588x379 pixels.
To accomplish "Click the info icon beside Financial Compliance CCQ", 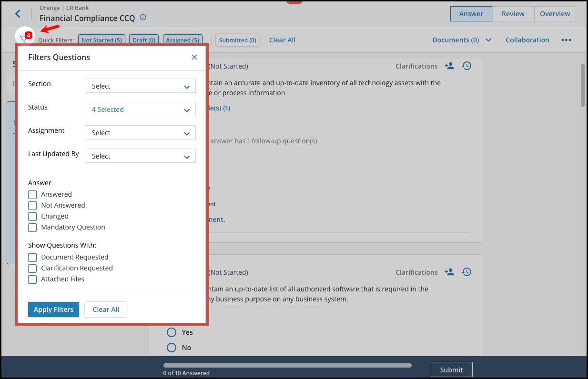I will point(142,18).
